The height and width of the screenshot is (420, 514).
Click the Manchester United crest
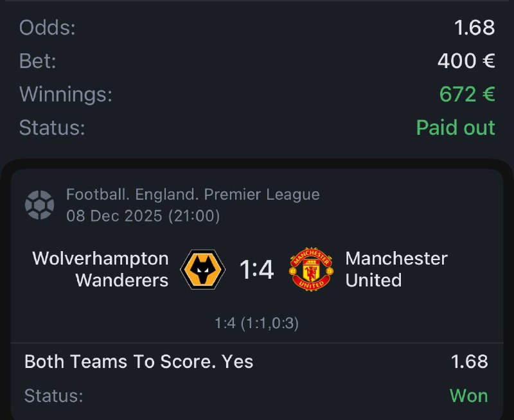[x=312, y=270]
